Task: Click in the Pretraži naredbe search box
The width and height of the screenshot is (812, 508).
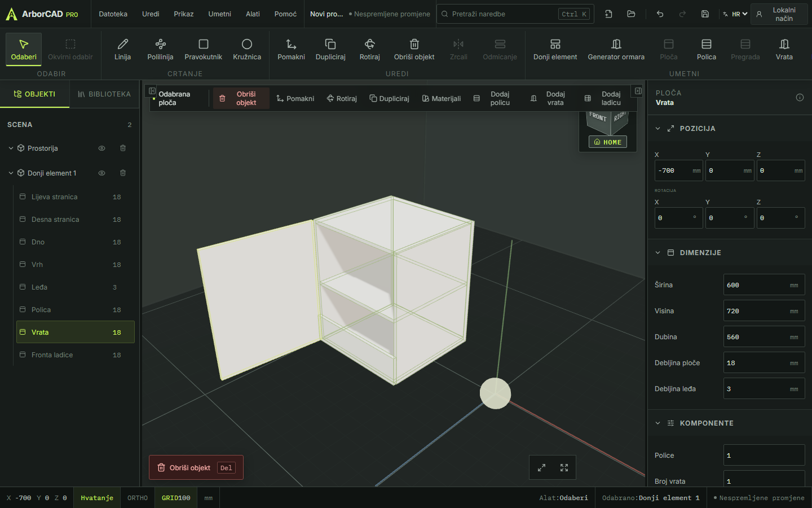Action: pyautogui.click(x=515, y=14)
